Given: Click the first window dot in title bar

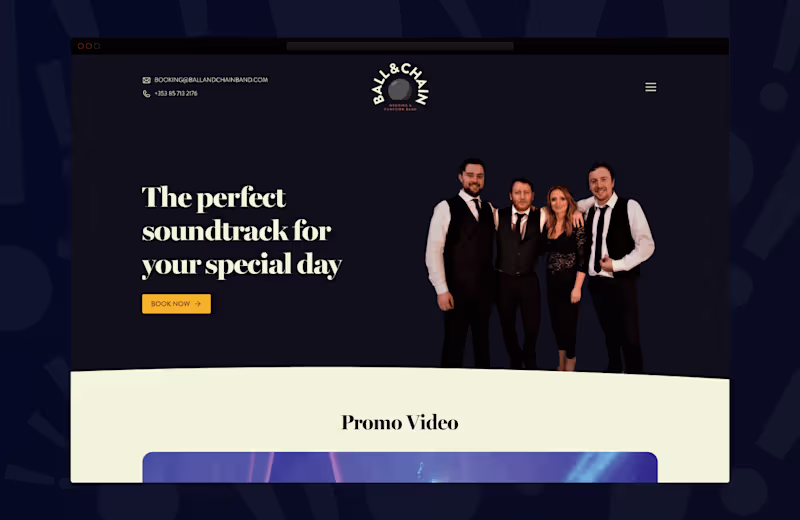Looking at the screenshot, I should tap(81, 46).
